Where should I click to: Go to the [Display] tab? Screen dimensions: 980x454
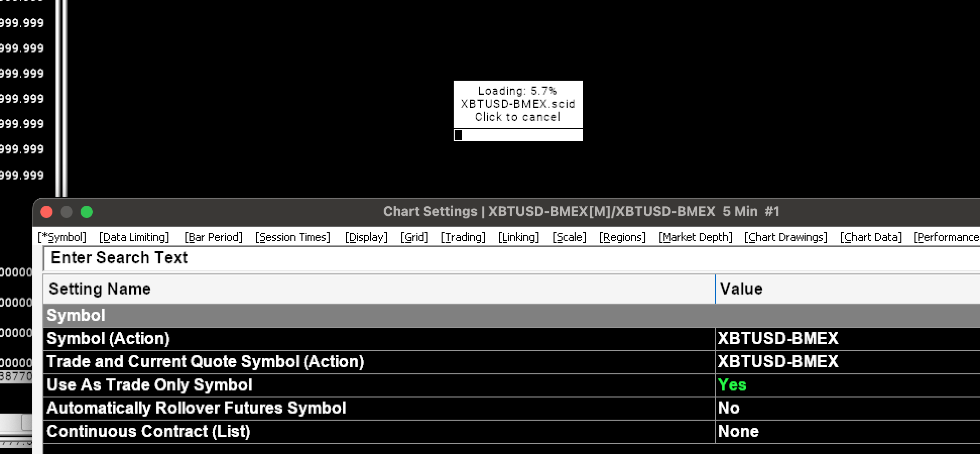(x=366, y=237)
